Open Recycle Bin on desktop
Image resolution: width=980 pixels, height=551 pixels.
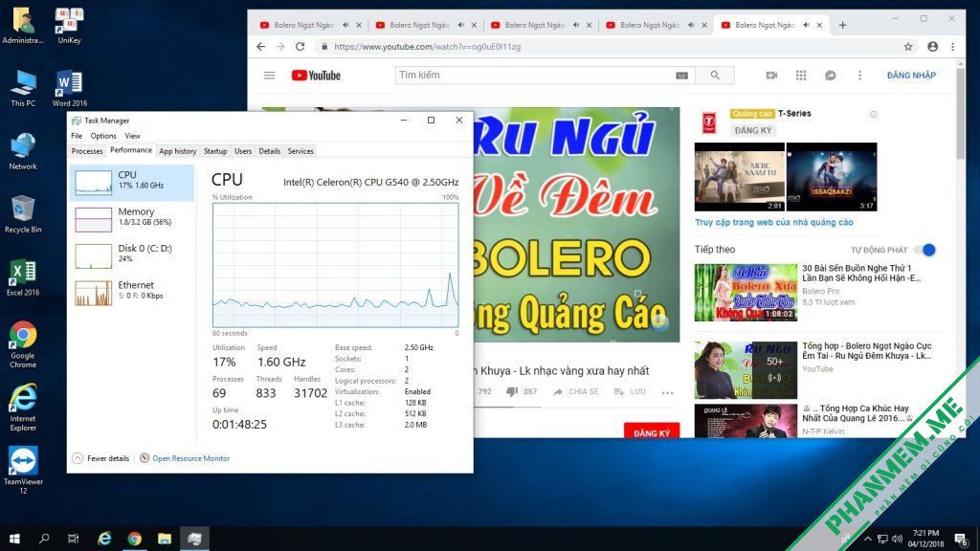tap(23, 214)
